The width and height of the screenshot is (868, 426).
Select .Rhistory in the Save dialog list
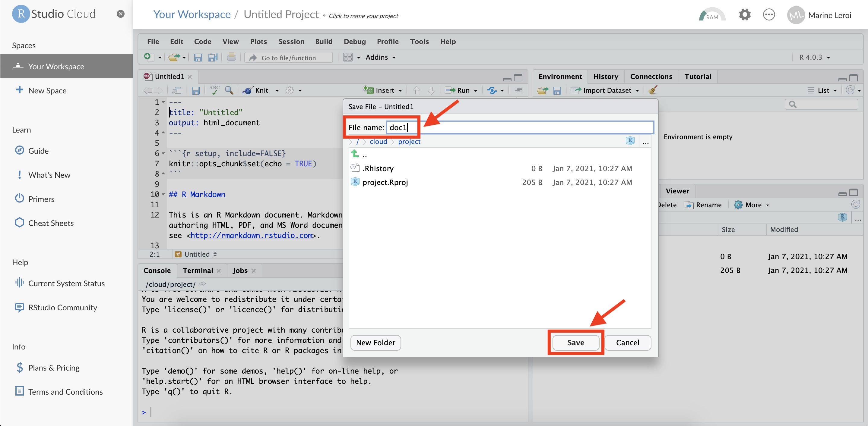click(500, 168)
